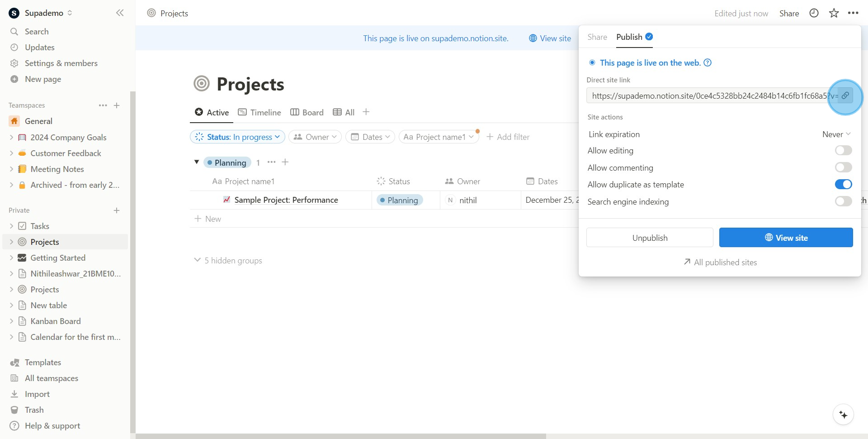Click the direct site link field

tap(712, 96)
